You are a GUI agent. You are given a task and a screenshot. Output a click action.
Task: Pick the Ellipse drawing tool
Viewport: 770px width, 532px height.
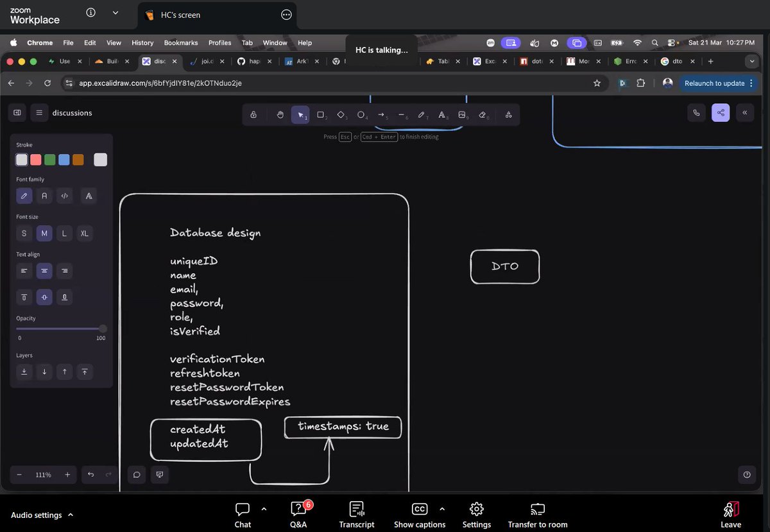tap(361, 114)
